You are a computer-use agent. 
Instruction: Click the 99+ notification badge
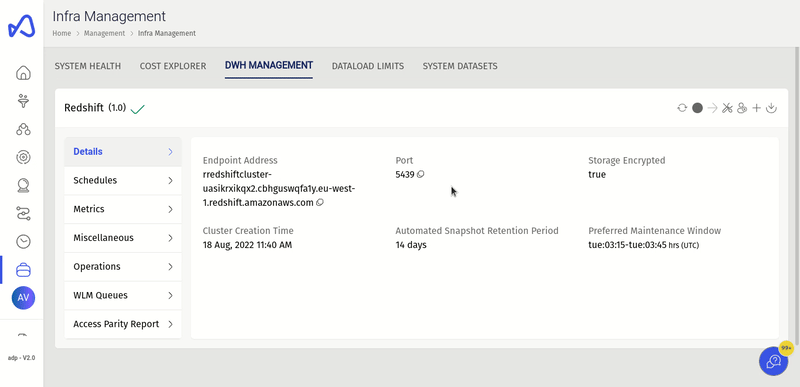786,348
